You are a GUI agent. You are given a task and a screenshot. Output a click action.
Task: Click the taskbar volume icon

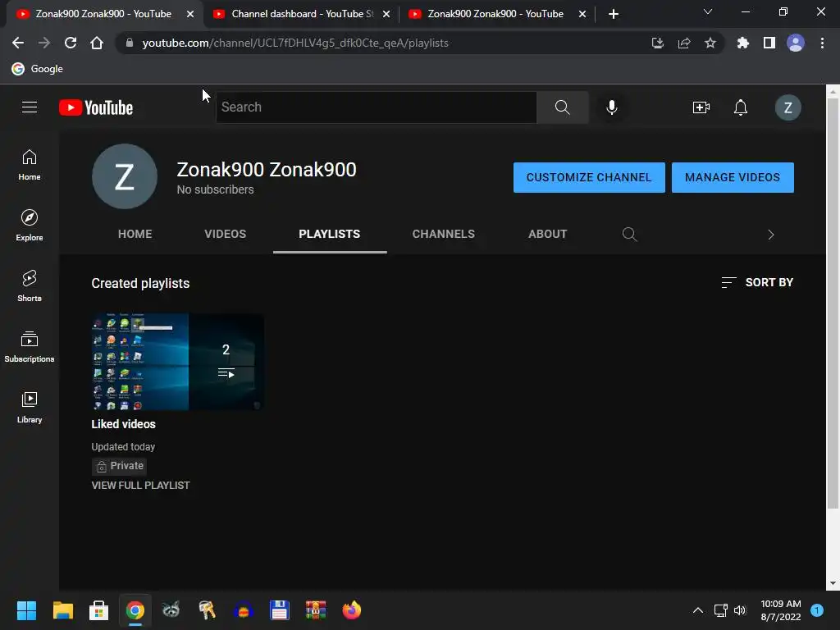[x=740, y=610]
